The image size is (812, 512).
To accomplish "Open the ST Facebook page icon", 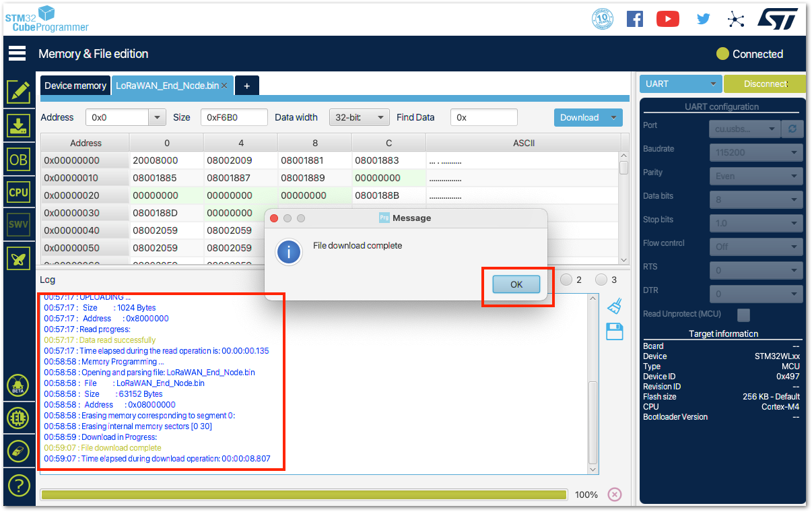I will click(634, 19).
